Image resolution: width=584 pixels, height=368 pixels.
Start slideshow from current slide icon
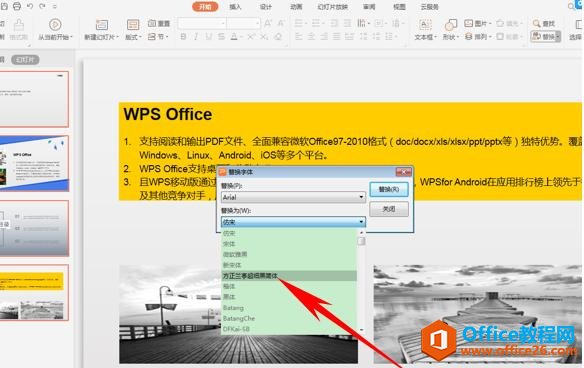[55, 25]
